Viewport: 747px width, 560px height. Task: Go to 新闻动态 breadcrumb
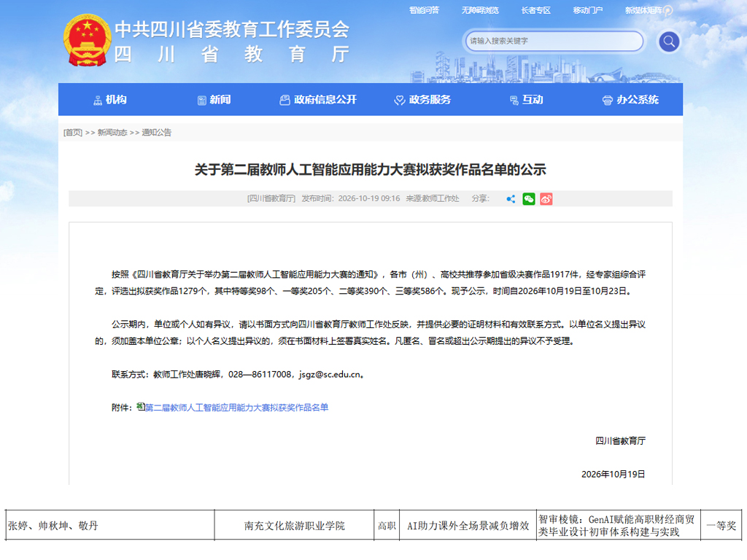[x=112, y=133]
